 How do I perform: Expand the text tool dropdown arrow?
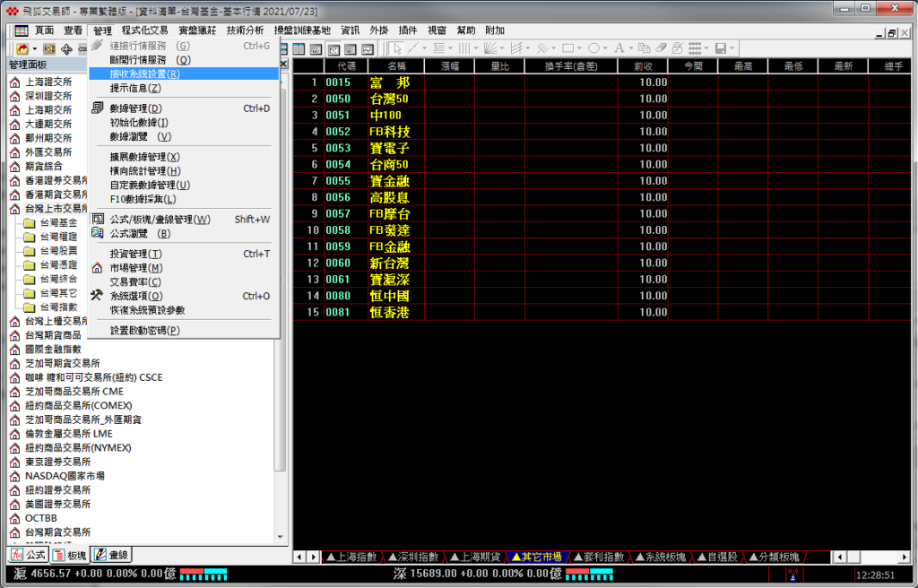(630, 48)
